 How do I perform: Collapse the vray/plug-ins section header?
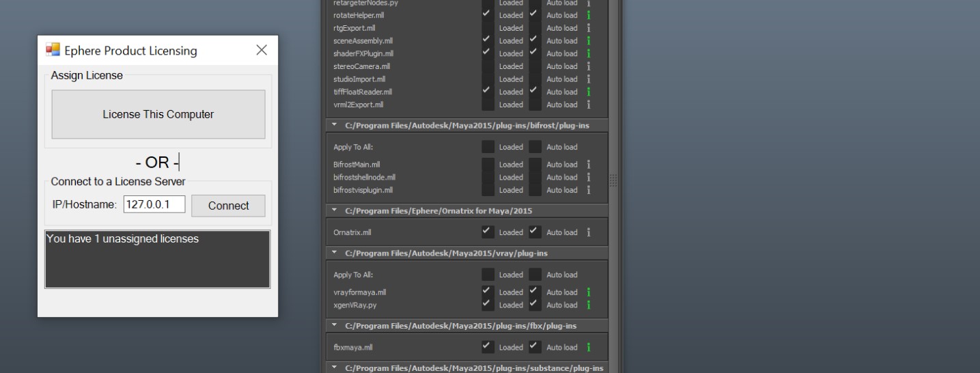[335, 253]
